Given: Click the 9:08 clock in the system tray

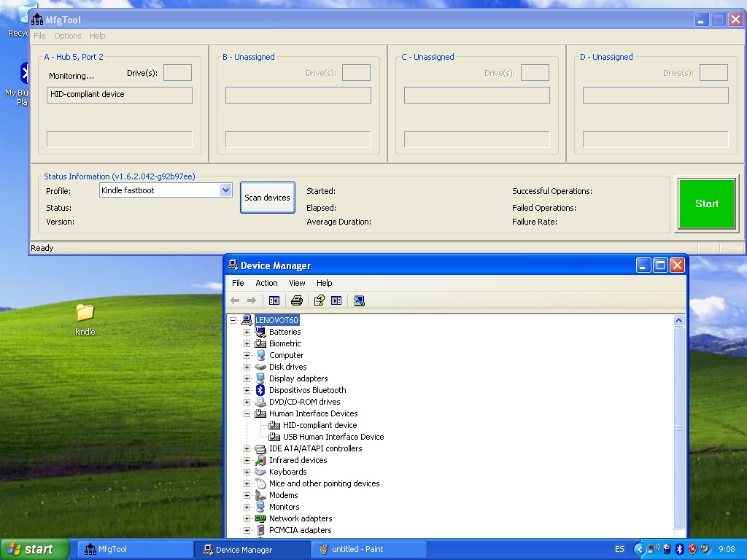Looking at the screenshot, I should 727,549.
